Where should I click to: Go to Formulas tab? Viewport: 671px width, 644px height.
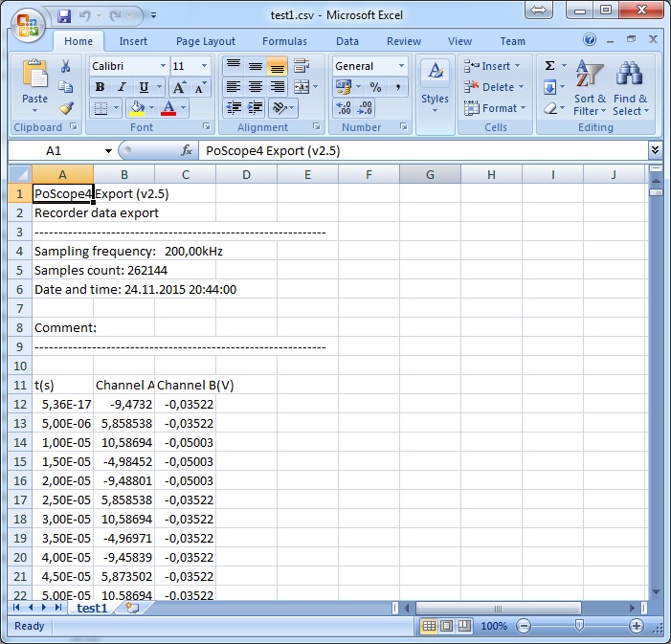coord(284,41)
